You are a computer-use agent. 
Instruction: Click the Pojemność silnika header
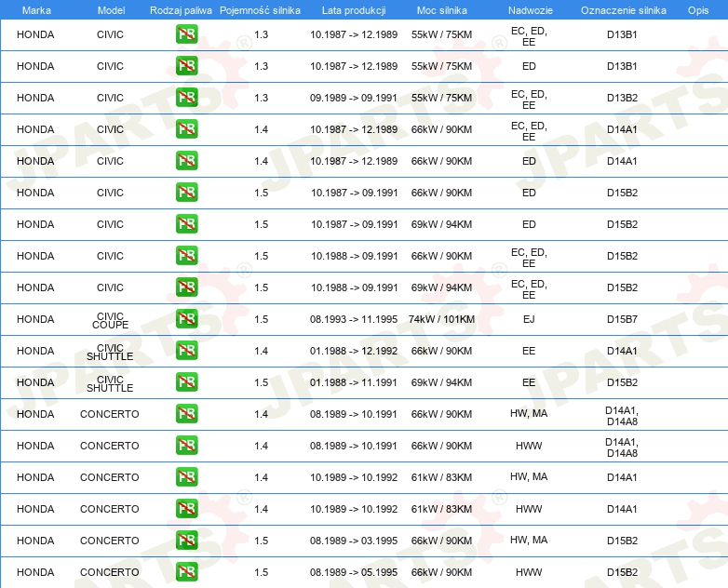click(x=260, y=10)
